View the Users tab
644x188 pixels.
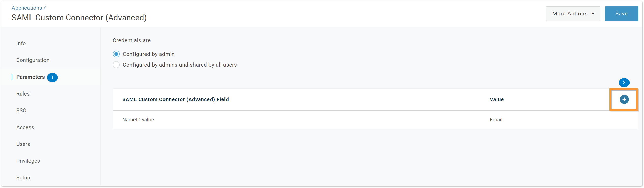coord(23,144)
